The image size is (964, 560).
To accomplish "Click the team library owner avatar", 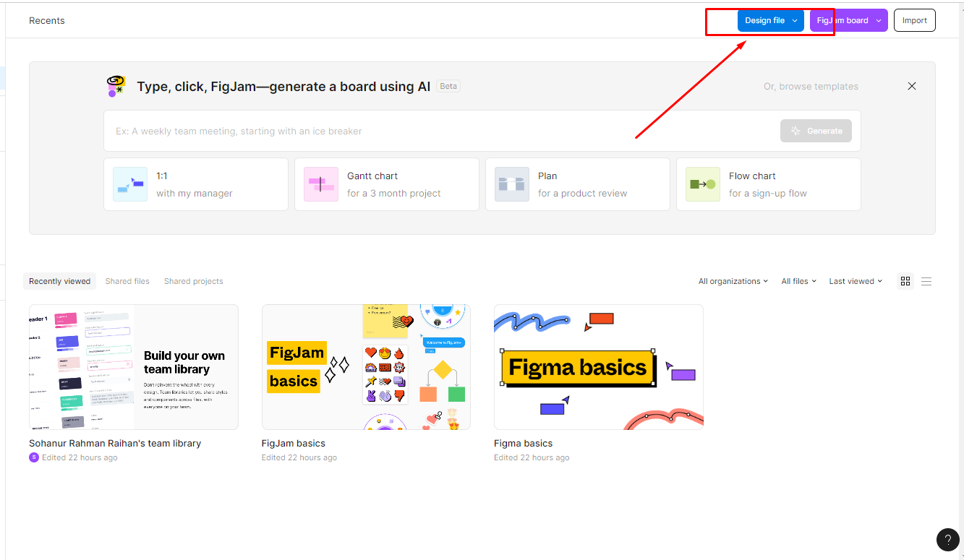I will (x=34, y=457).
